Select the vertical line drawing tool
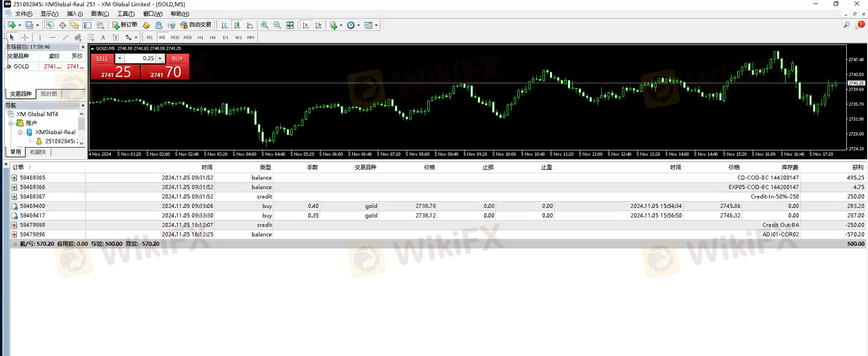Viewport: 868px width, 356px height. tap(40, 37)
